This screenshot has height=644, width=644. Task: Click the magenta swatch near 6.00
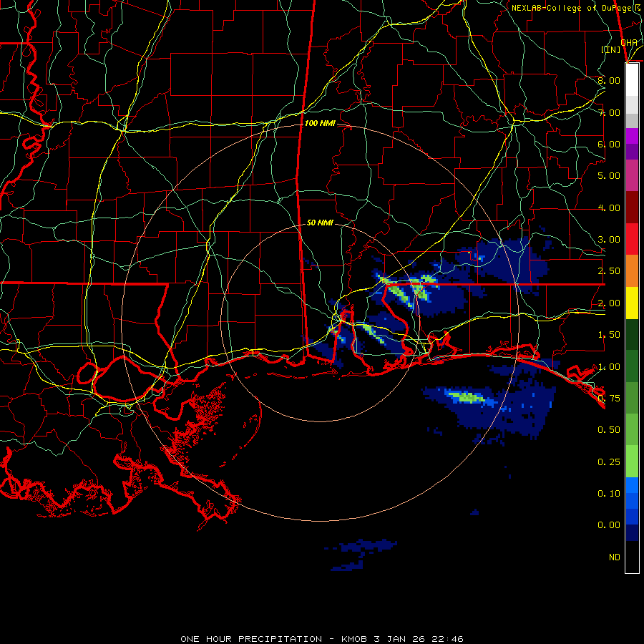coord(632,136)
